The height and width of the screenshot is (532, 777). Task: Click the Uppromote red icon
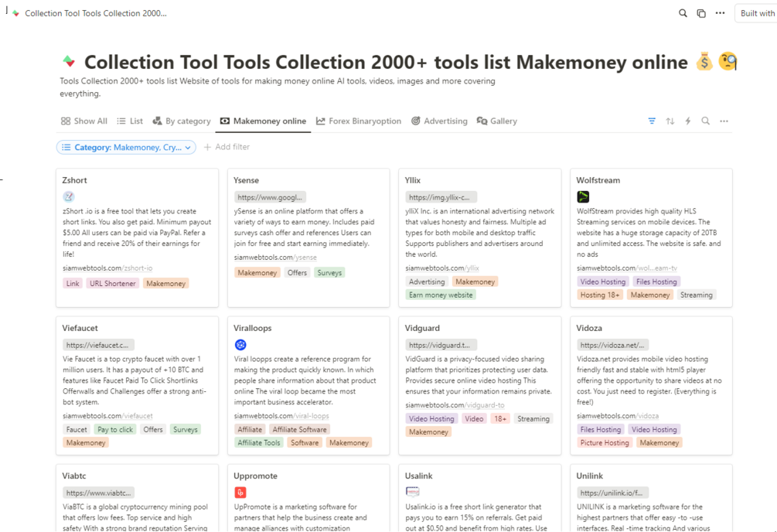(x=240, y=493)
